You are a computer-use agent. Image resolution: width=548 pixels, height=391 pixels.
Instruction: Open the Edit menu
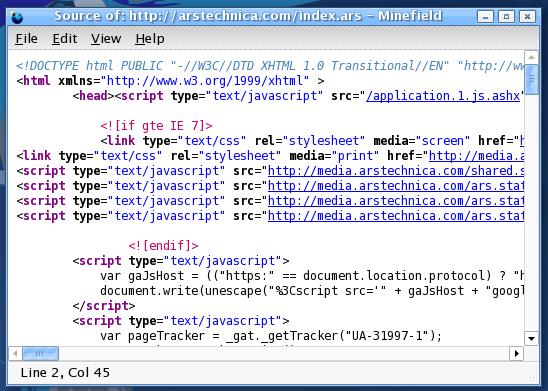tap(65, 38)
